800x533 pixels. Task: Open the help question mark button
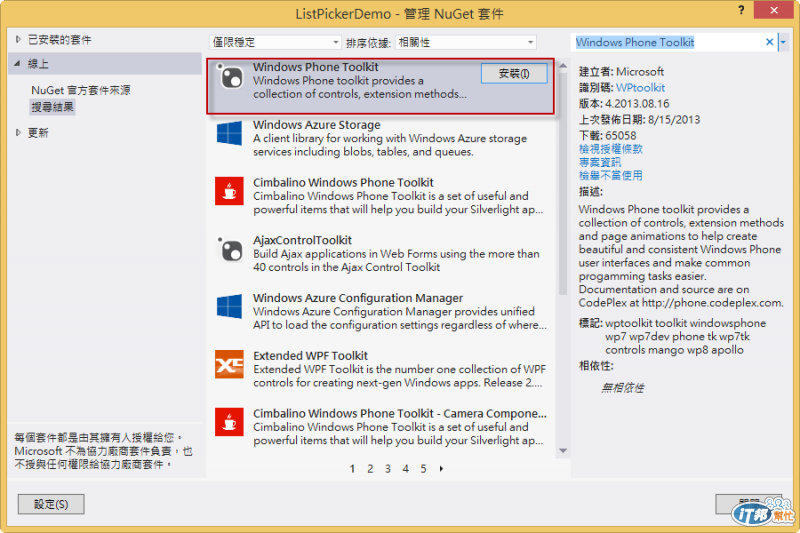(x=741, y=10)
